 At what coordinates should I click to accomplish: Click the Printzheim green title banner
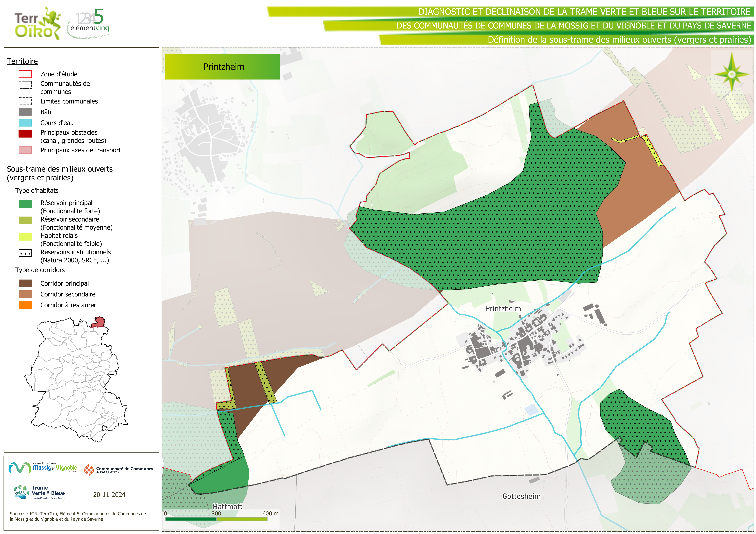coord(223,67)
